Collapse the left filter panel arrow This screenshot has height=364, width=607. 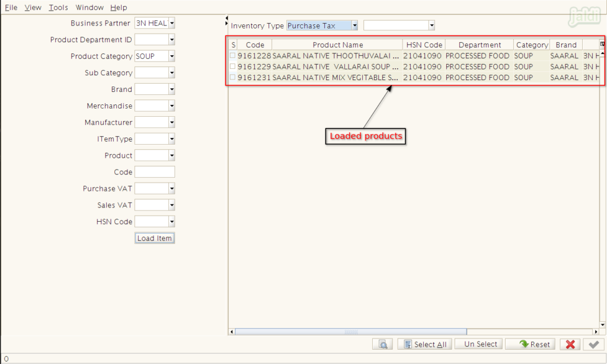click(226, 18)
